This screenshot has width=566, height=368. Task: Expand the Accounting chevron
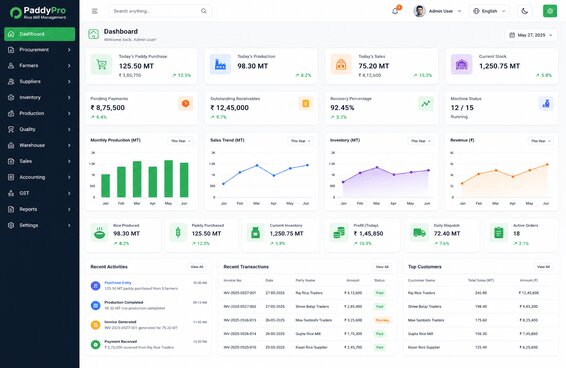click(69, 177)
